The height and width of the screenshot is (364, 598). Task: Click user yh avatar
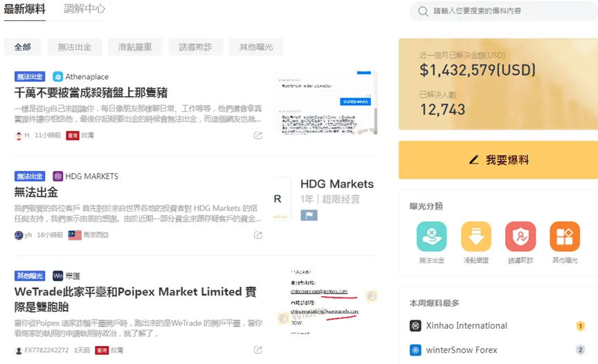pos(19,235)
